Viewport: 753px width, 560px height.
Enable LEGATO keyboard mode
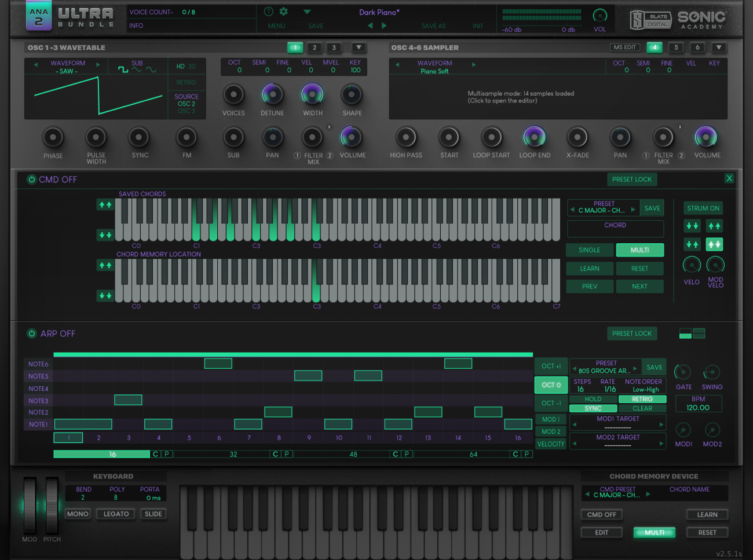116,514
